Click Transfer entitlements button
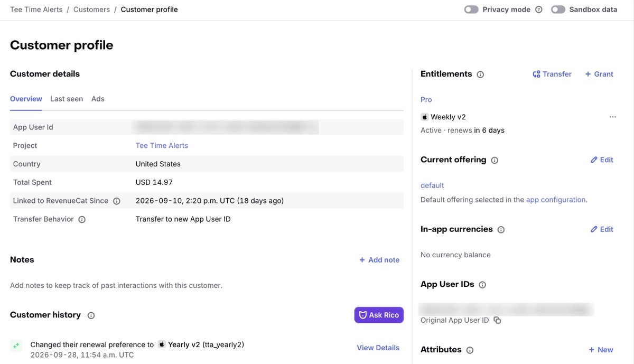 552,74
